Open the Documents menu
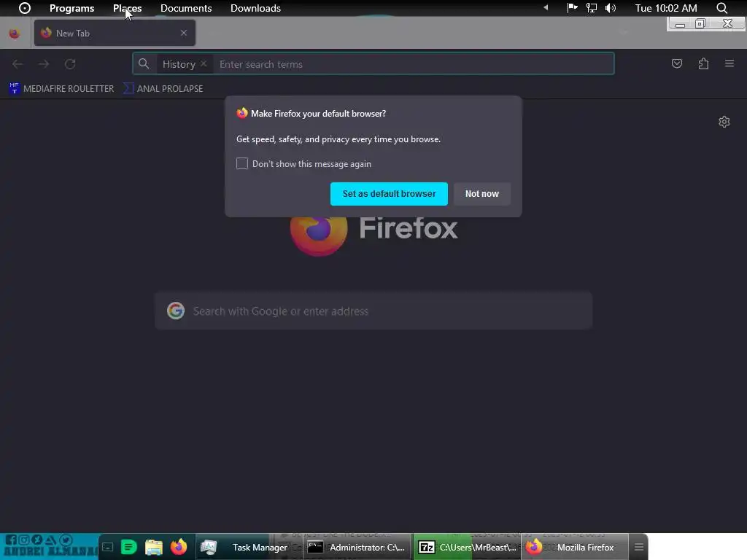This screenshot has width=747, height=560. pos(186,8)
